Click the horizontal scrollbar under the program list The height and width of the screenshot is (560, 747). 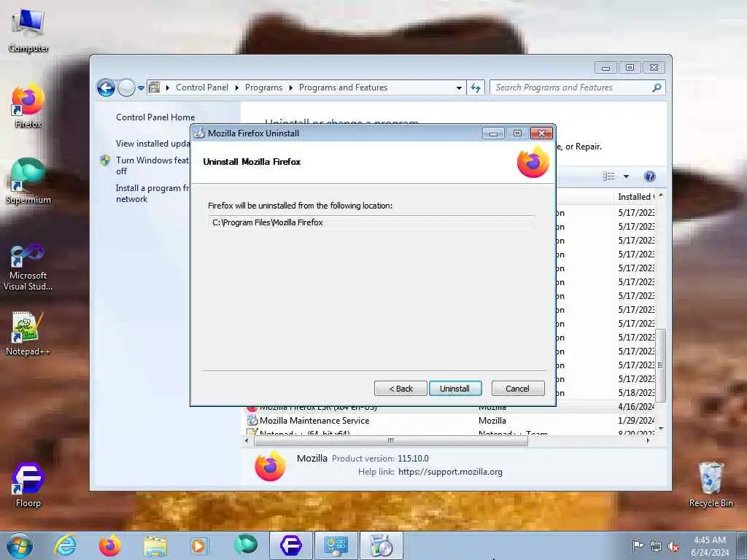tap(391, 441)
